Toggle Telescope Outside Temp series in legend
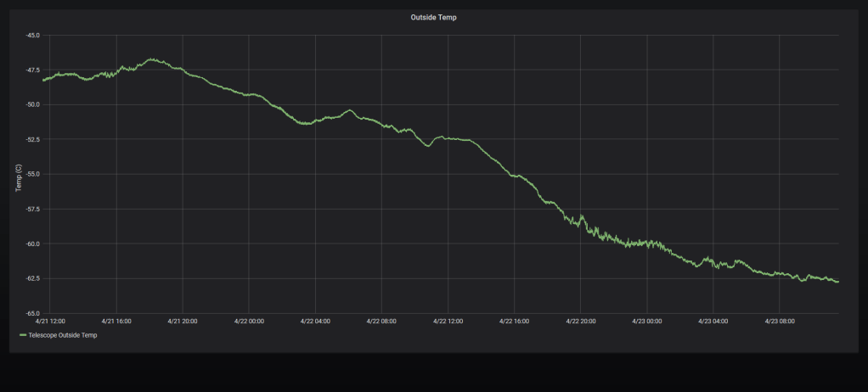 pyautogui.click(x=63, y=336)
